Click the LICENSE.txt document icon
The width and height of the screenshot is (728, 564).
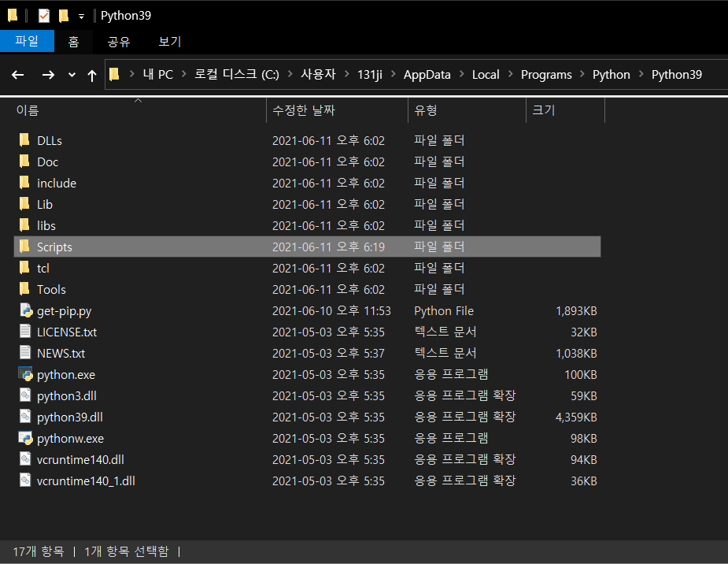coord(25,332)
